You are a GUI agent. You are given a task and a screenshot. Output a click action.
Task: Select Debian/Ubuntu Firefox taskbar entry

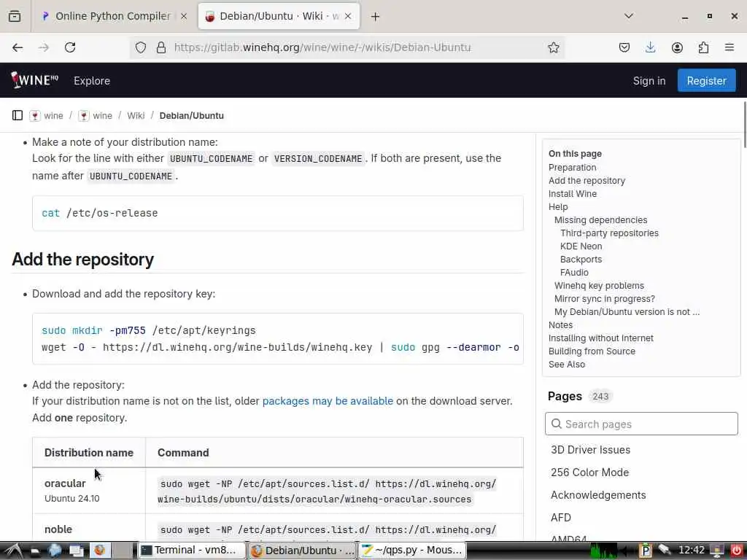[x=303, y=551]
